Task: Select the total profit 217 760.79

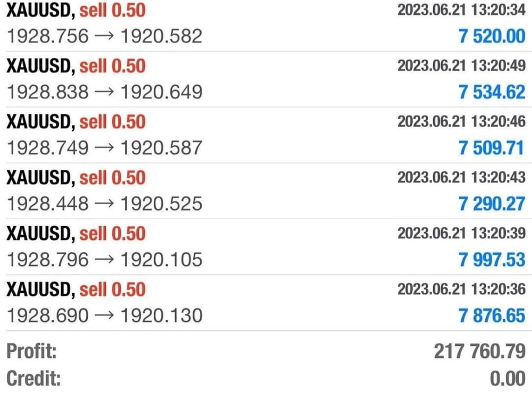Action: (480, 350)
